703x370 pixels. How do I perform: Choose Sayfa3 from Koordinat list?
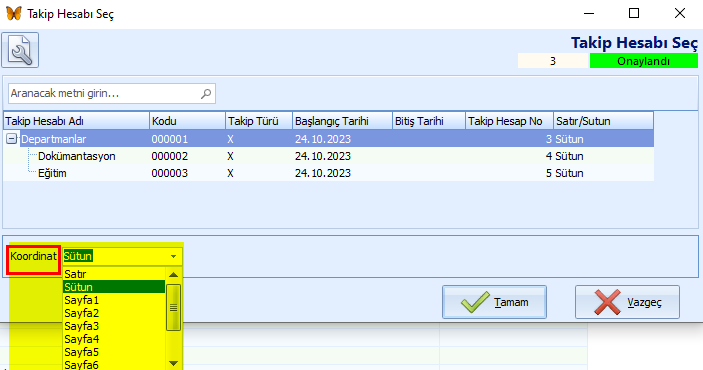(114, 326)
